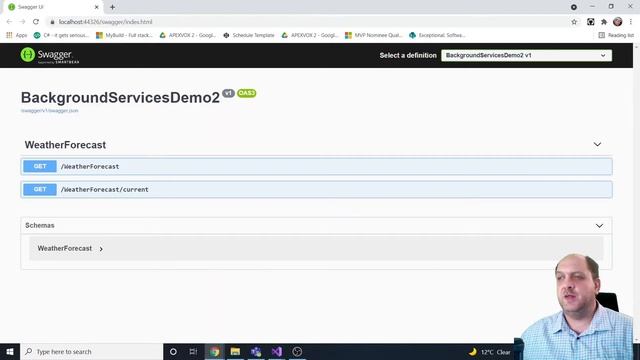Click the Swagger logo in header
This screenshot has height=360, width=640.
click(x=50, y=56)
